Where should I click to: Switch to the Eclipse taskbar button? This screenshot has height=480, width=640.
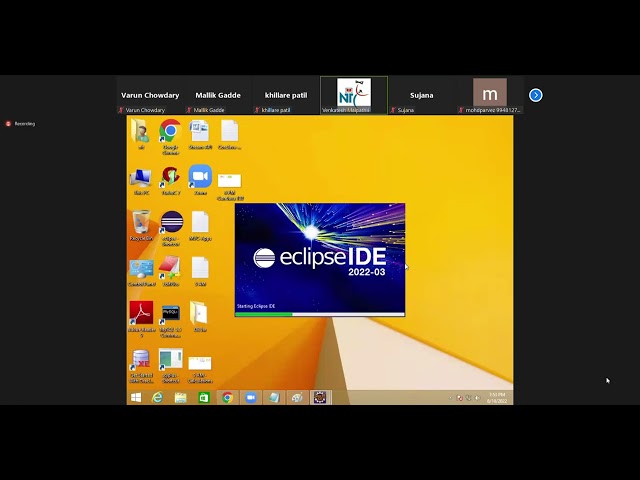320,397
